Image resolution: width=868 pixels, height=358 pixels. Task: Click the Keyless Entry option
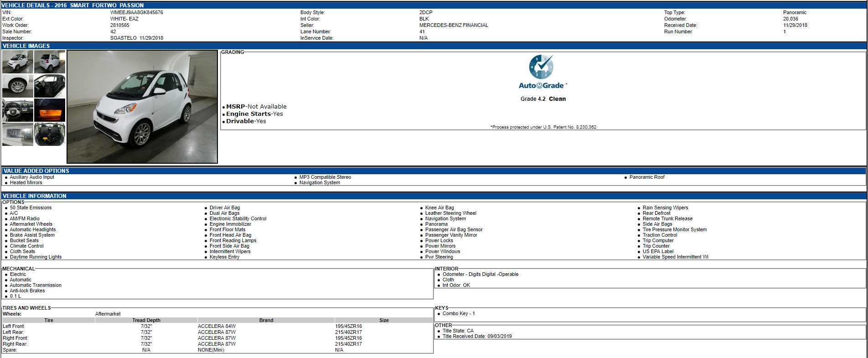(224, 257)
